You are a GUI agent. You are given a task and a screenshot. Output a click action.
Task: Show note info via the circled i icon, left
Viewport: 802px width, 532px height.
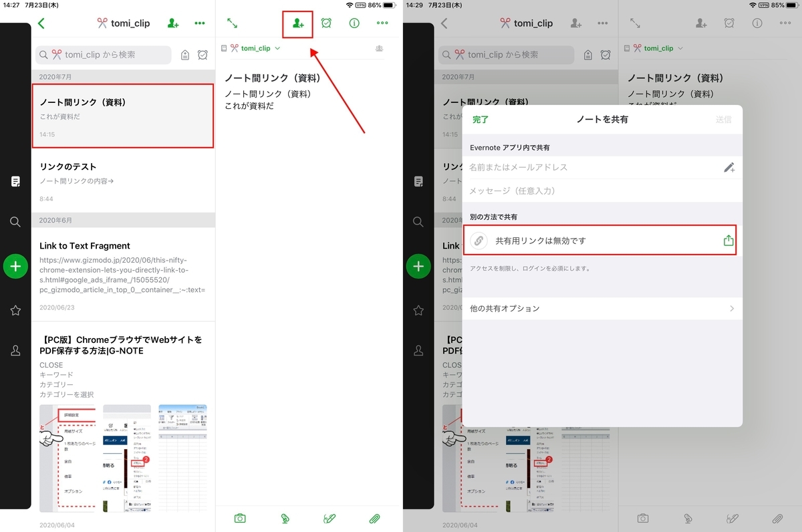point(354,23)
